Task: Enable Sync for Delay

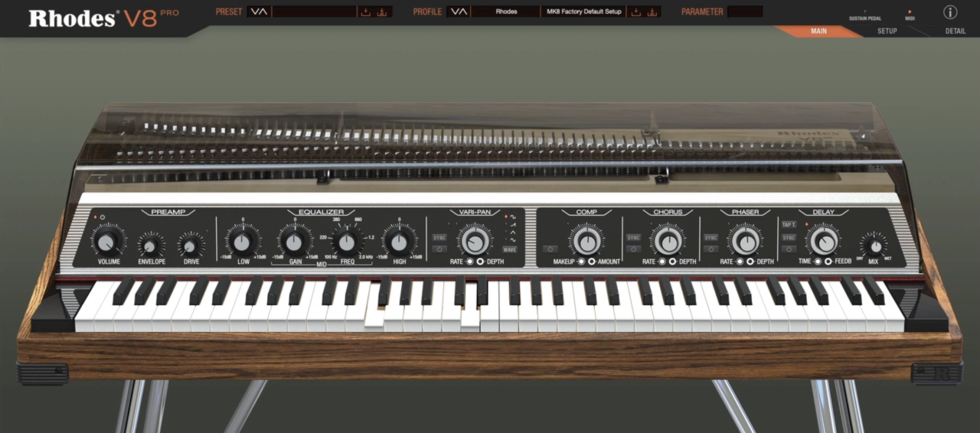Action: click(789, 237)
